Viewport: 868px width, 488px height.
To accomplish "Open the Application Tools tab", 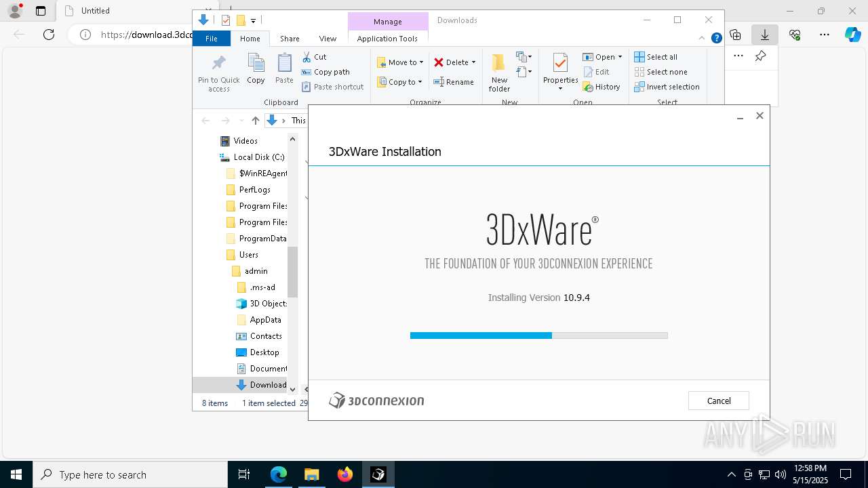I will pyautogui.click(x=387, y=39).
